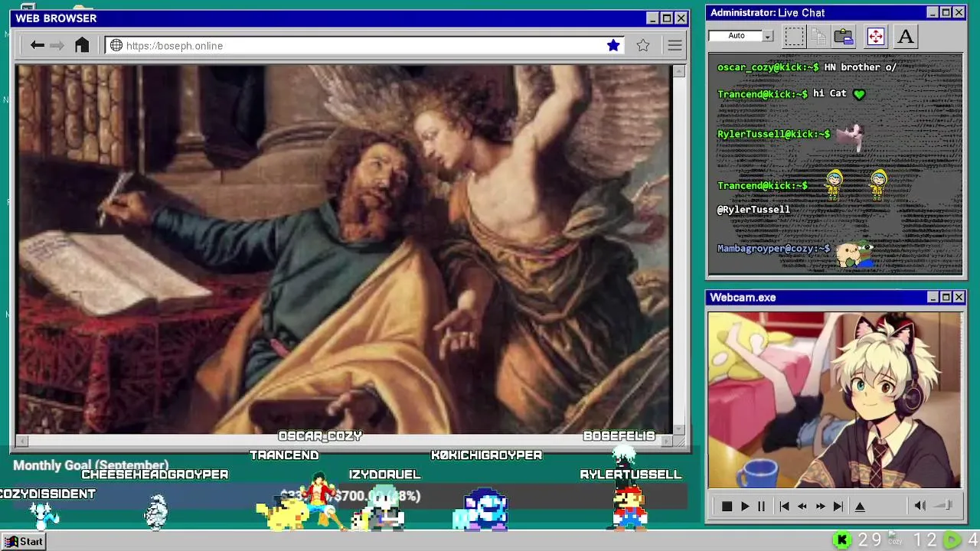The height and width of the screenshot is (551, 980).
Task: Click fast-forward in Webcam.exe controls
Action: point(820,506)
